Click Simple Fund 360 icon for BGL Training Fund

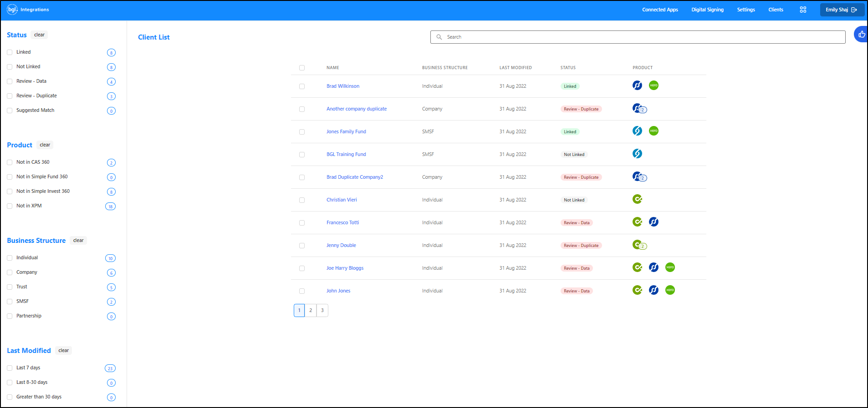pyautogui.click(x=637, y=154)
